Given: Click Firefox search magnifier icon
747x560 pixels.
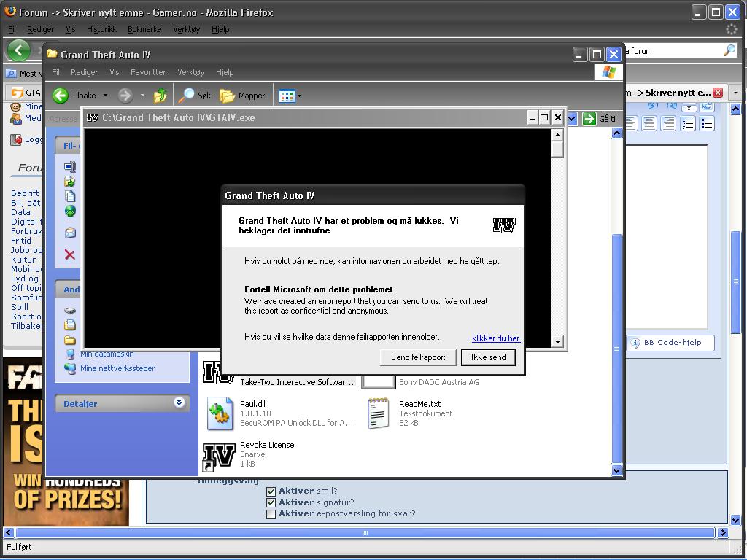Looking at the screenshot, I should tap(729, 50).
